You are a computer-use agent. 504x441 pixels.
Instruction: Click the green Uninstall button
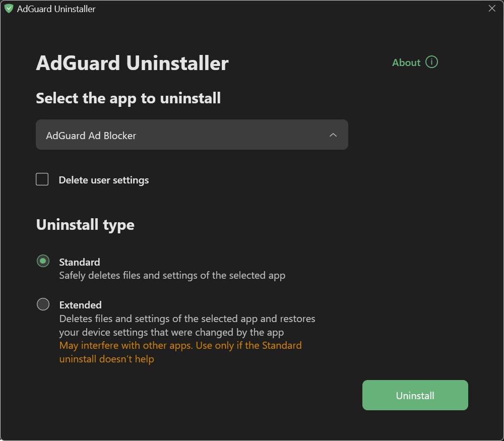coord(415,395)
